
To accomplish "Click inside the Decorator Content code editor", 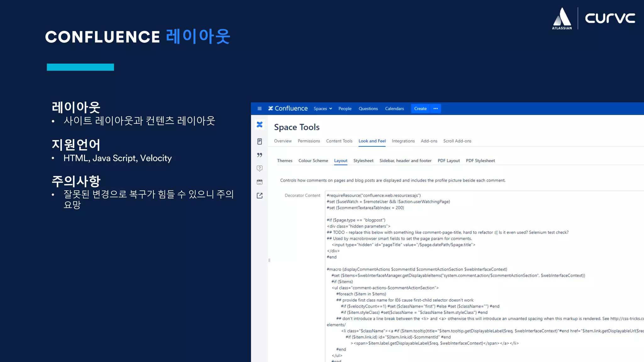I will (x=484, y=277).
